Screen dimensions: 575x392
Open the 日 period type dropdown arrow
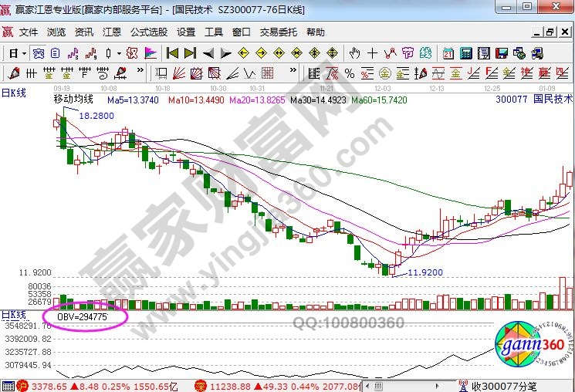pyautogui.click(x=24, y=53)
